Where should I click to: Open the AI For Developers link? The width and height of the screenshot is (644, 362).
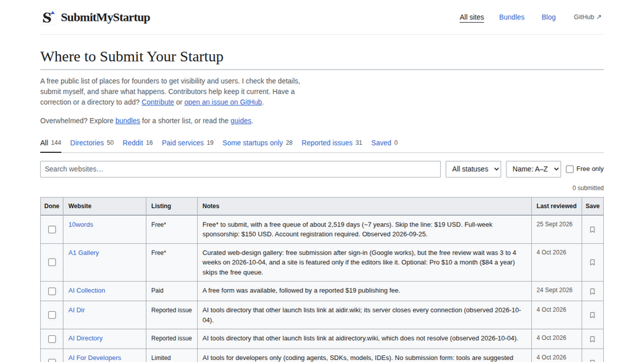[x=95, y=358]
